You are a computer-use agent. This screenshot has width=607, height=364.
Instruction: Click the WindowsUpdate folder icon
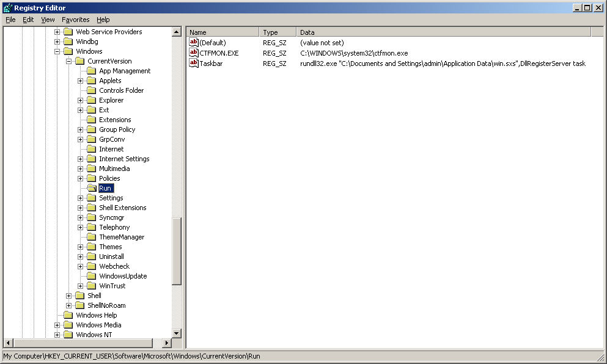point(92,276)
